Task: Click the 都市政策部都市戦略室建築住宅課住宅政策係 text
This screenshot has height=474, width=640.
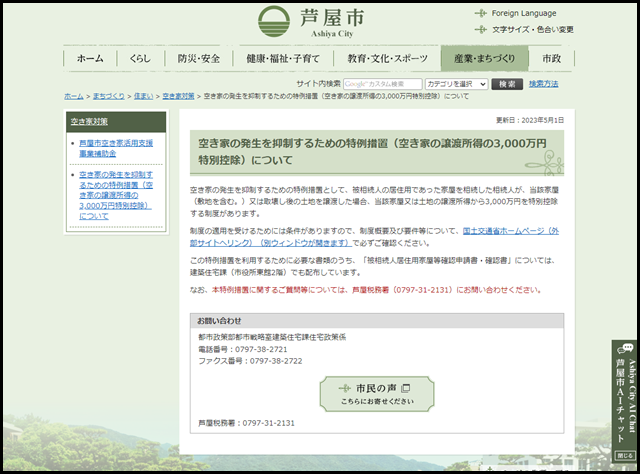Action: [272, 337]
